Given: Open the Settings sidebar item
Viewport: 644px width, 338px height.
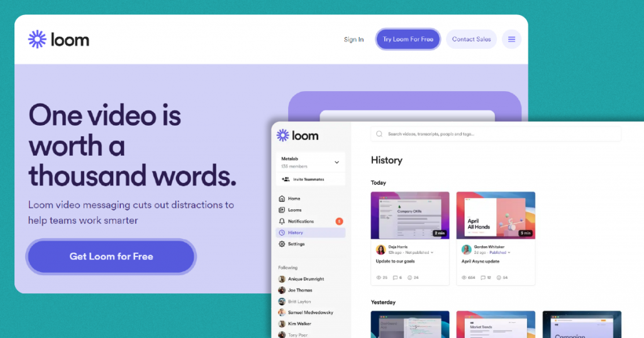Looking at the screenshot, I should point(311,244).
